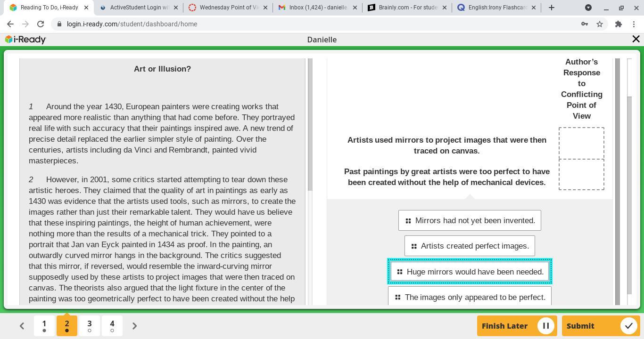Go to question 3
644x339 pixels.
click(90, 325)
